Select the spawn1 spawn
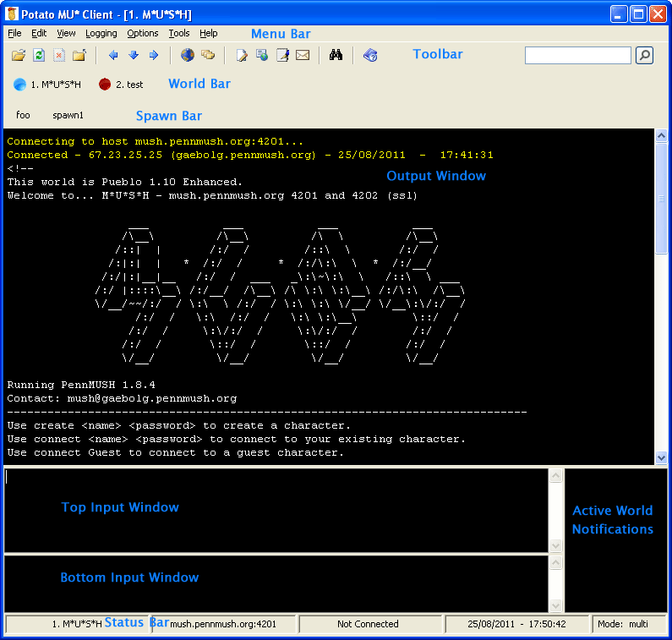 [x=68, y=115]
